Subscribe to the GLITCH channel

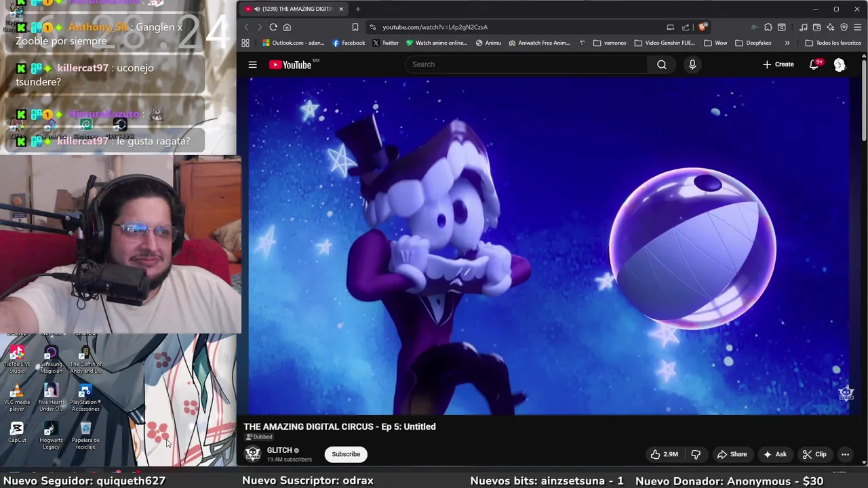[x=346, y=454]
